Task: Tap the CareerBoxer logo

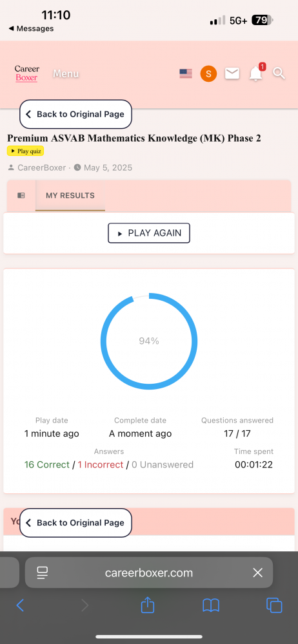Action: pyautogui.click(x=26, y=73)
